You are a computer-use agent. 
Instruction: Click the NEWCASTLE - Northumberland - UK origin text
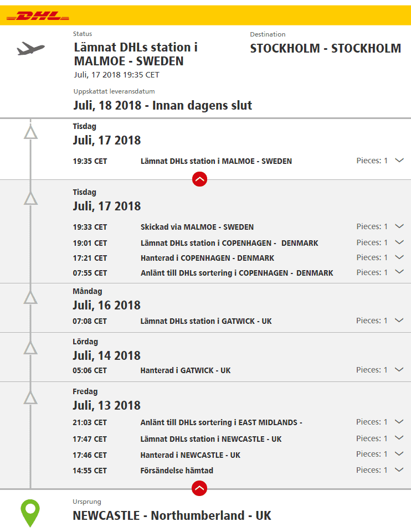pos(172,515)
